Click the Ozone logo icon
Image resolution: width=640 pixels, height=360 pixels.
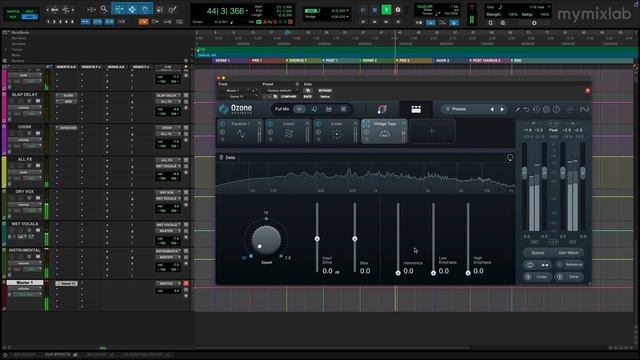click(x=224, y=109)
